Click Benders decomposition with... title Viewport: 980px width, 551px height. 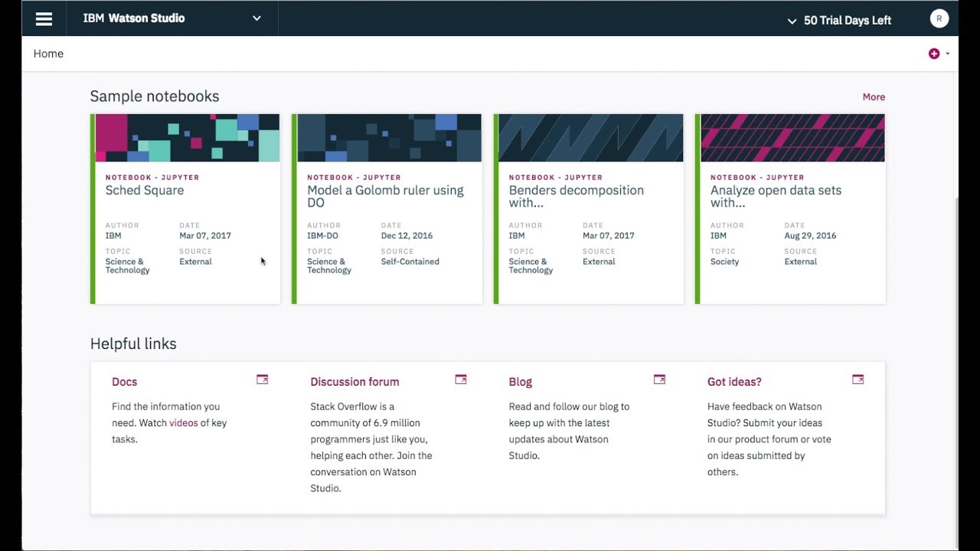(577, 197)
